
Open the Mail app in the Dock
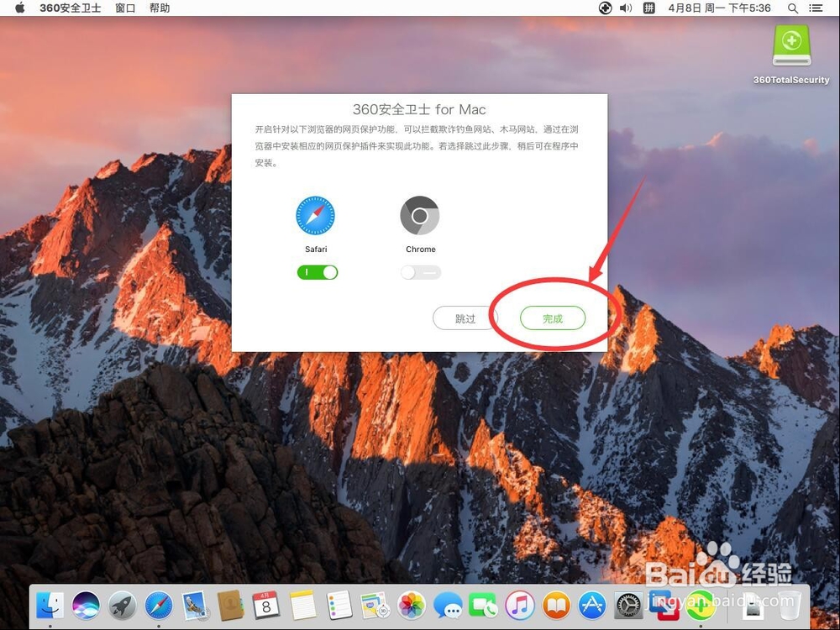coord(194,606)
